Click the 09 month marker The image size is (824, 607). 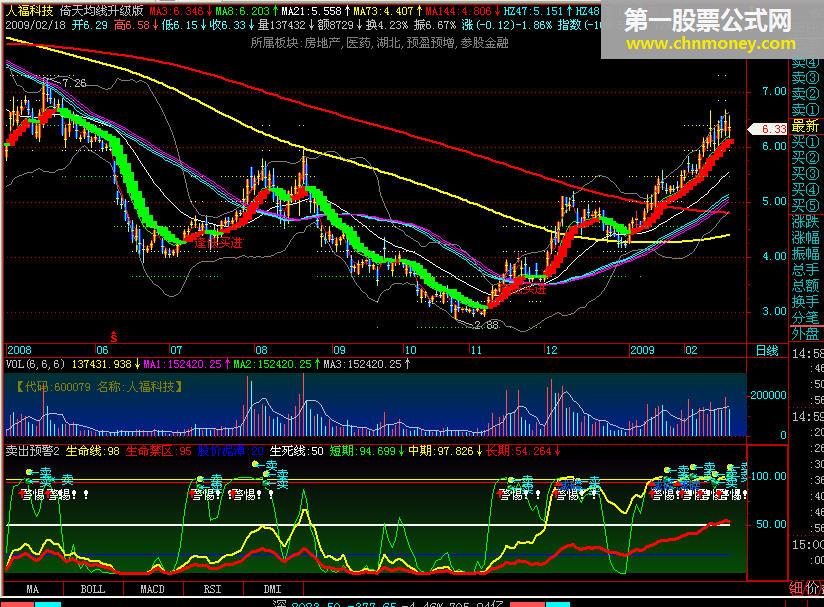pos(339,350)
